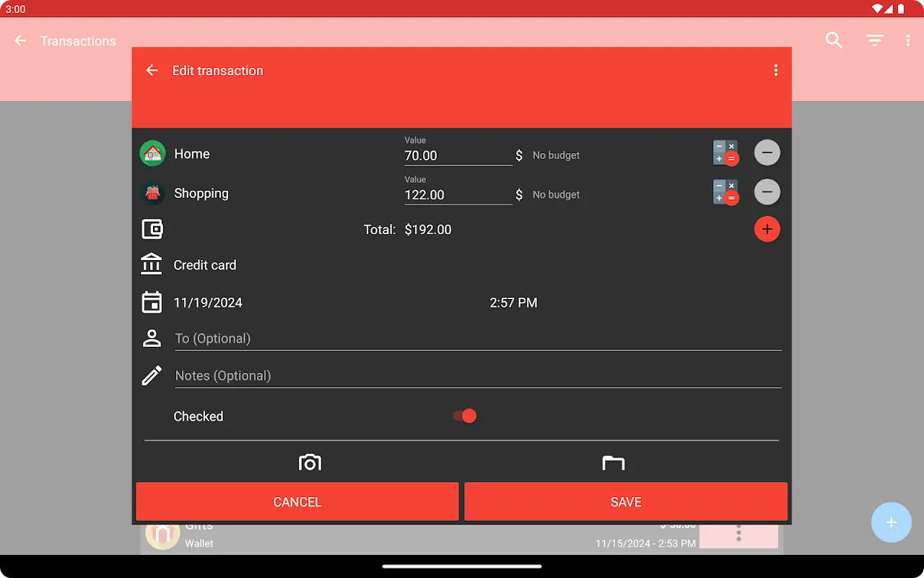Image resolution: width=924 pixels, height=578 pixels.
Task: Remove the Shopping category row
Action: pos(767,191)
